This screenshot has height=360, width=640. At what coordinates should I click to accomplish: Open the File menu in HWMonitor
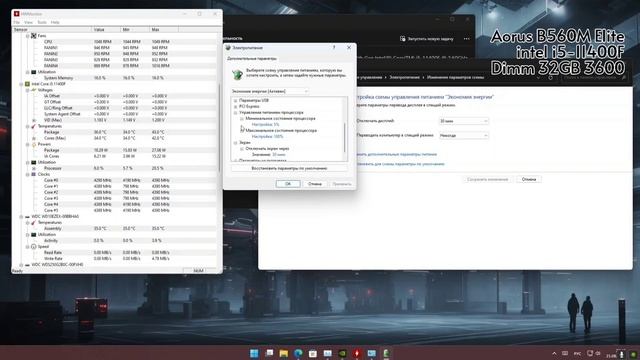[17, 22]
